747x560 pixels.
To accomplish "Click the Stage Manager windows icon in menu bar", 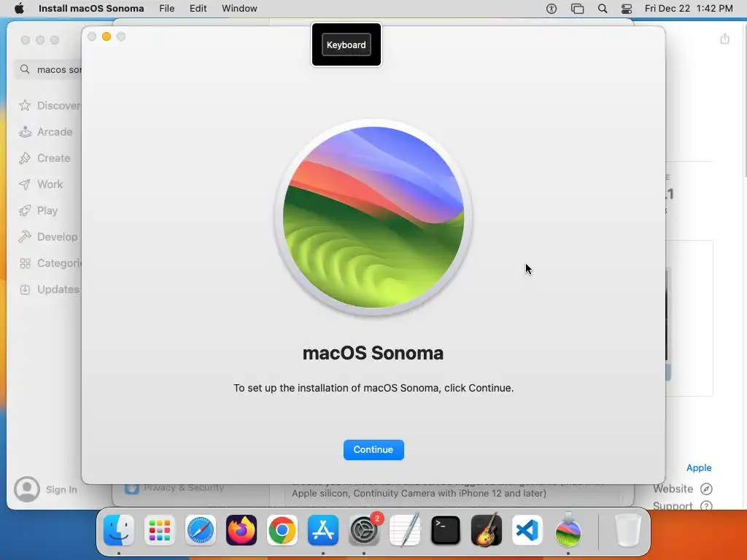I will (x=578, y=9).
